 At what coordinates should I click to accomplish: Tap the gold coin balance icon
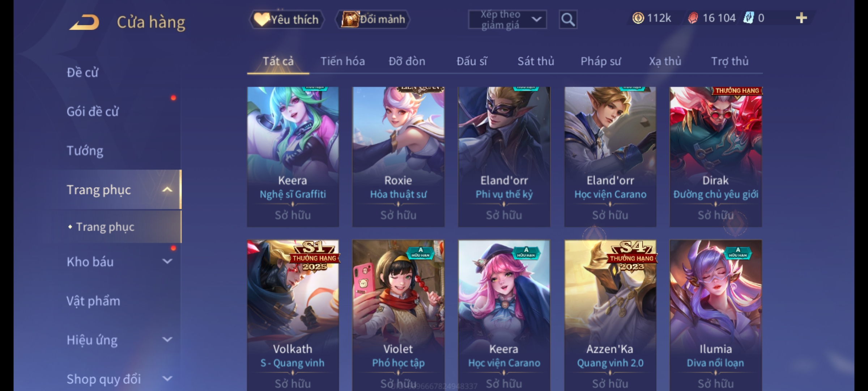coord(638,18)
